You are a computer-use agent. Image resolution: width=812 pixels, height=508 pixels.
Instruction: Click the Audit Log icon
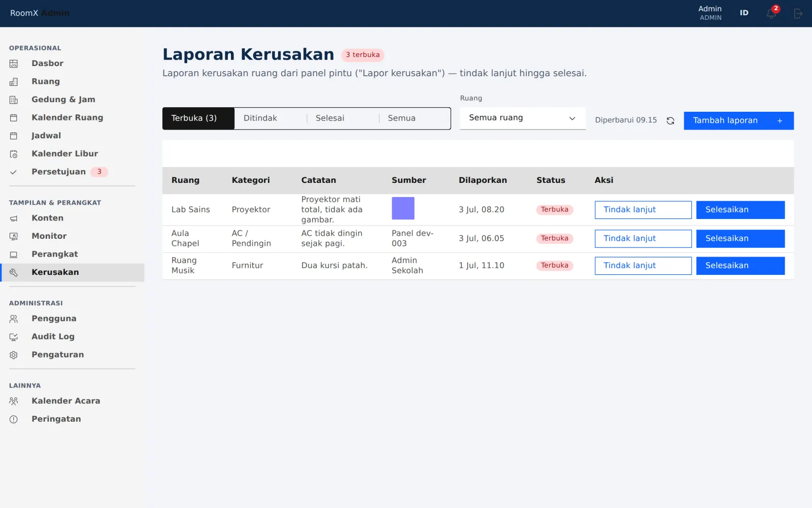(x=14, y=337)
